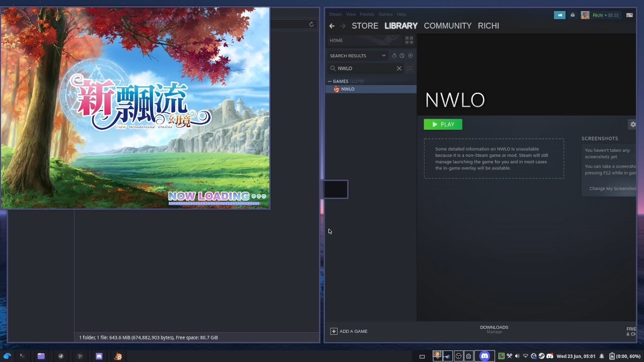Click the file manager refresh icon
The height and width of the screenshot is (362, 644).
[x=311, y=24]
